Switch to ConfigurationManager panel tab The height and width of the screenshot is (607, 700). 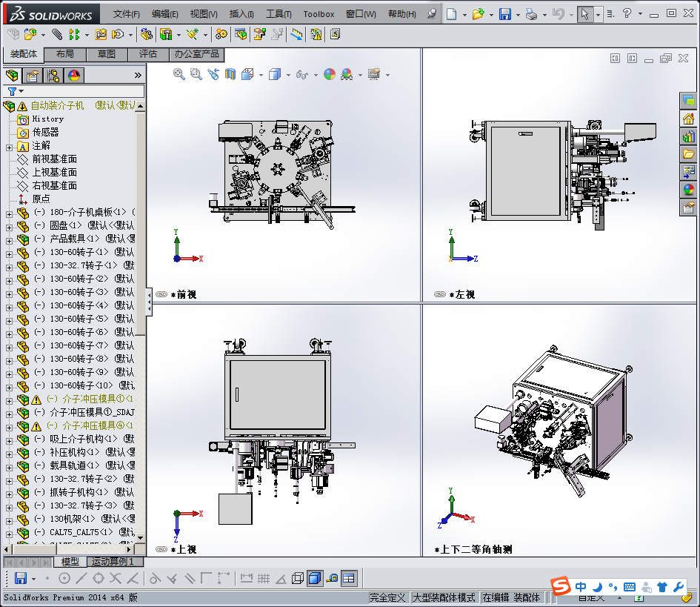click(53, 76)
